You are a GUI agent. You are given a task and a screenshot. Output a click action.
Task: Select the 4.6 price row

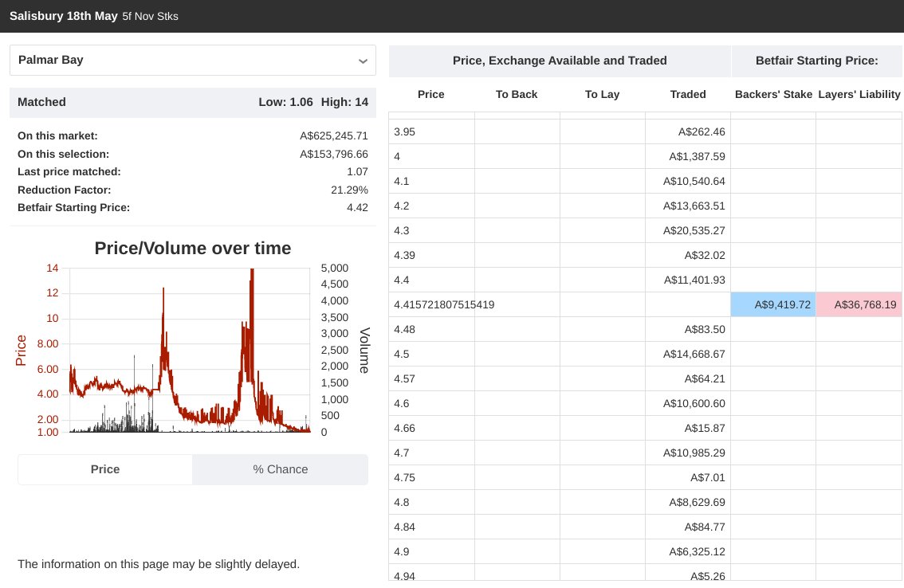[645, 403]
